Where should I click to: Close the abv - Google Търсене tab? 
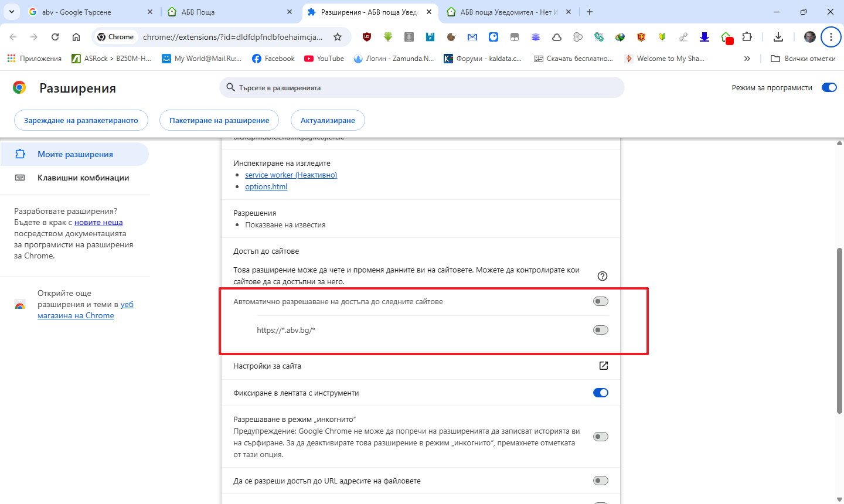tap(150, 12)
